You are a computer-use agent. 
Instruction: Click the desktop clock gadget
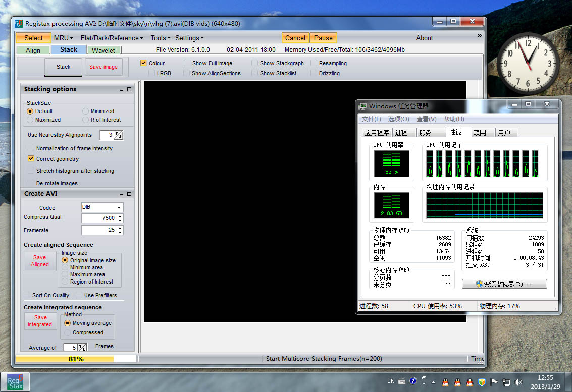click(x=528, y=64)
